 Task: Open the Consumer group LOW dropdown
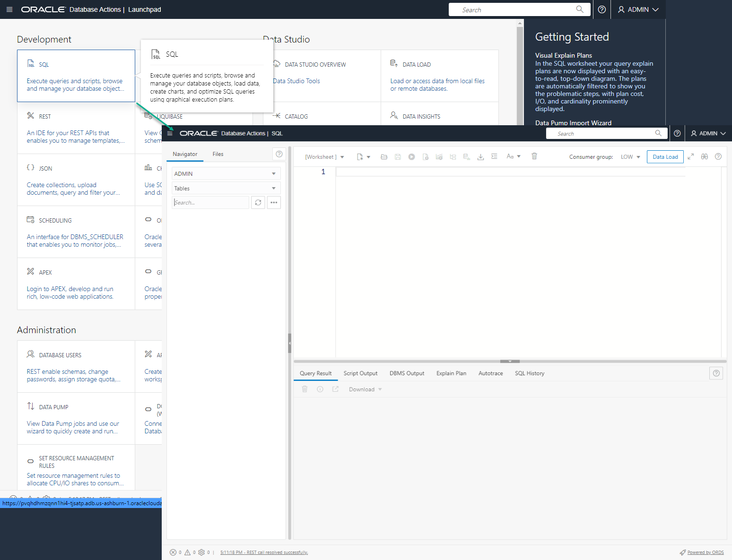[630, 157]
